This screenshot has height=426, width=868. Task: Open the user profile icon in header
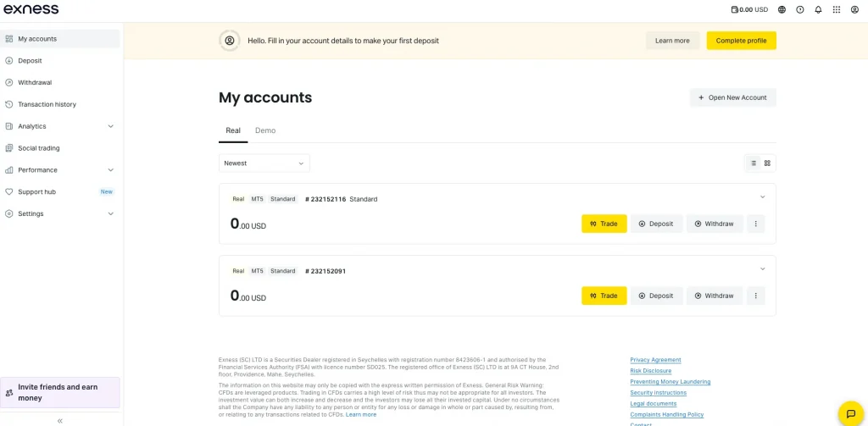point(854,9)
